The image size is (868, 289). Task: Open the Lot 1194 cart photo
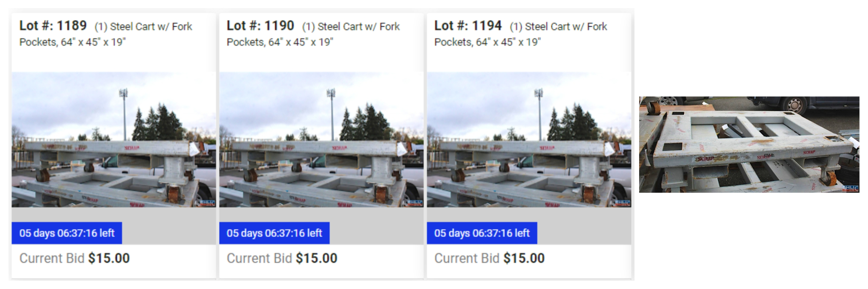[529, 139]
